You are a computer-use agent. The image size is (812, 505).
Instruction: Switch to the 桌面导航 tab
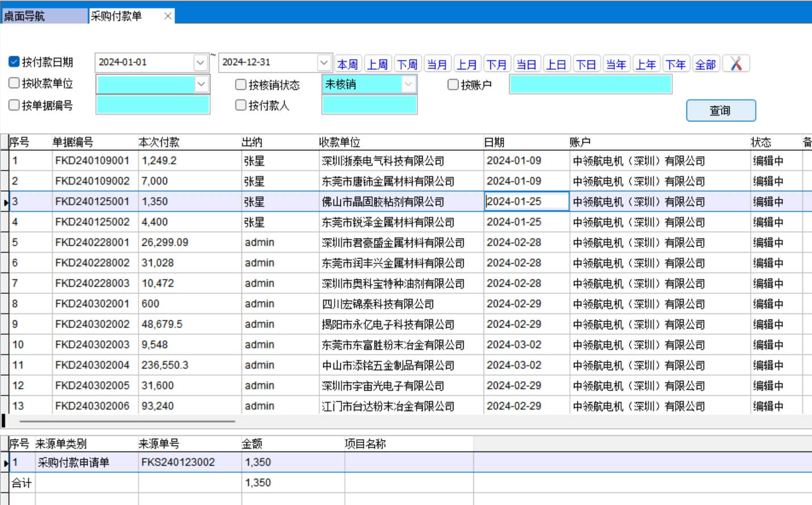[44, 16]
